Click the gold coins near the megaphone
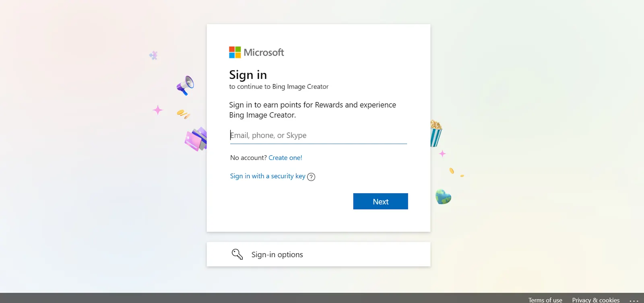 point(183,114)
